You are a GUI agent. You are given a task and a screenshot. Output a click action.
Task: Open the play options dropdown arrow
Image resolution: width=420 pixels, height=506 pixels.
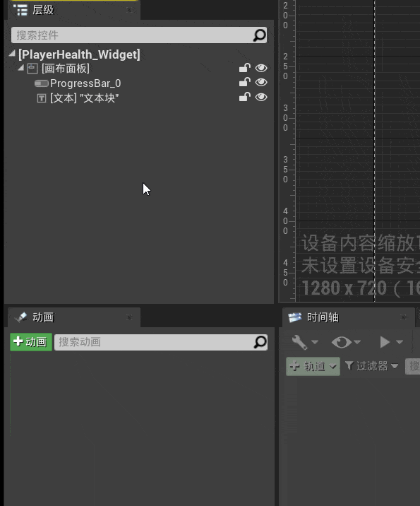pyautogui.click(x=400, y=342)
